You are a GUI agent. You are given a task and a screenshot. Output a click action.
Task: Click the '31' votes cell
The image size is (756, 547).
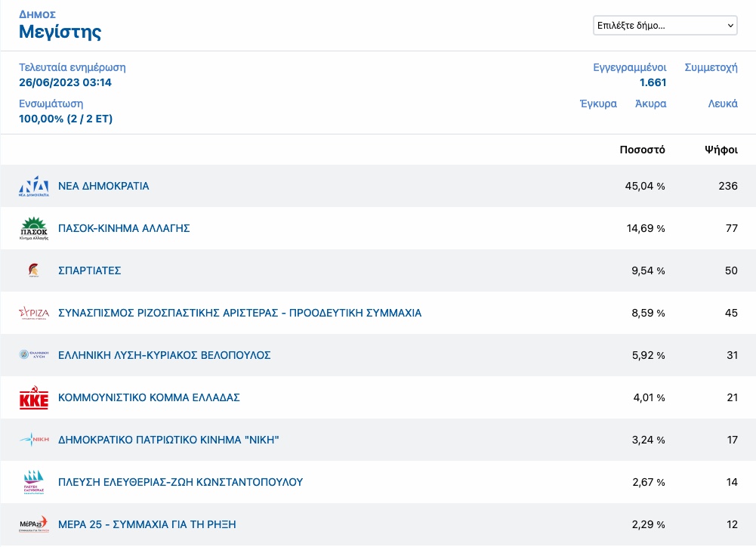(x=733, y=356)
